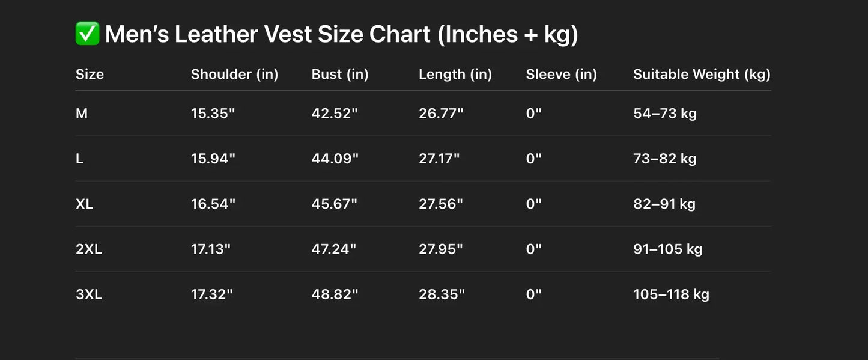Select bust value 48.82" in 3XL row
The width and height of the screenshot is (868, 360).
click(335, 294)
